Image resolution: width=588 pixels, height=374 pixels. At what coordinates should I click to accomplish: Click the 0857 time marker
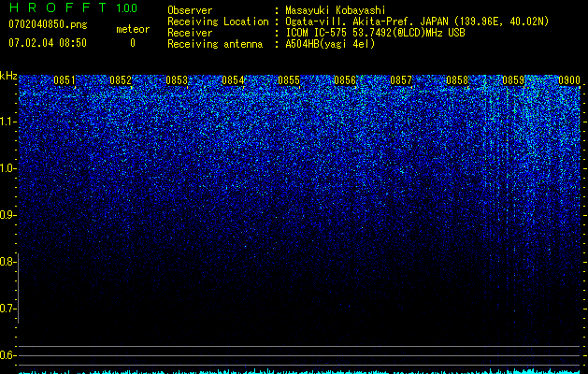click(401, 80)
